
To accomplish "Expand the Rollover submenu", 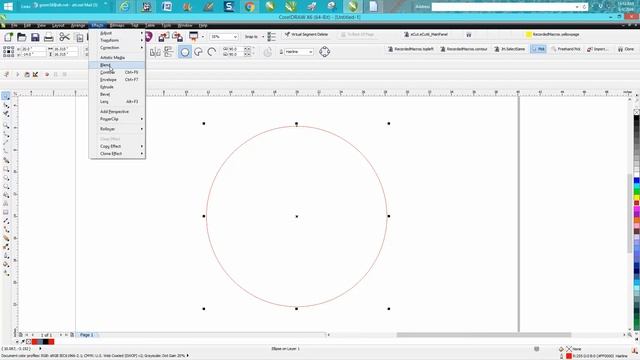I will point(117,129).
